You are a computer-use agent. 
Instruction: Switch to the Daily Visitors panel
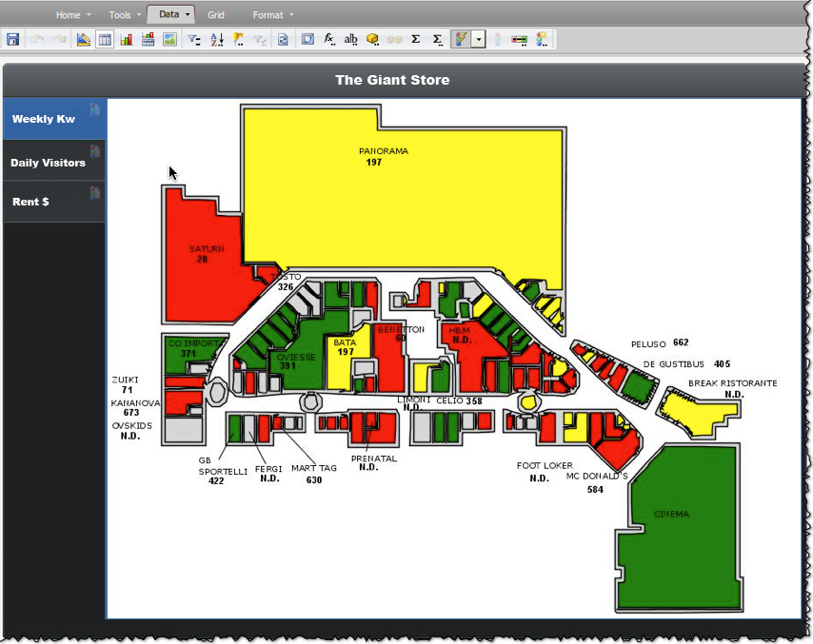[x=54, y=161]
